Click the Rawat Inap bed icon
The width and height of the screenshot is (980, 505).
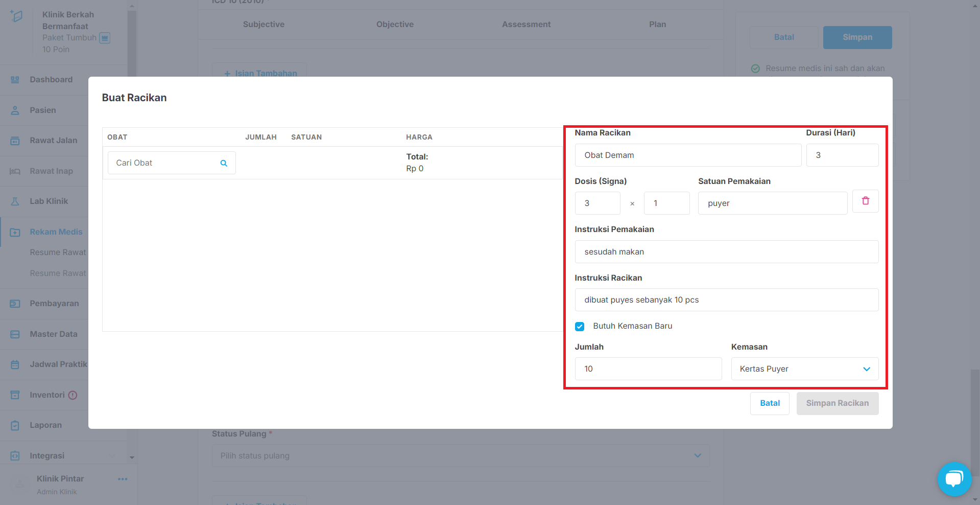tap(15, 171)
